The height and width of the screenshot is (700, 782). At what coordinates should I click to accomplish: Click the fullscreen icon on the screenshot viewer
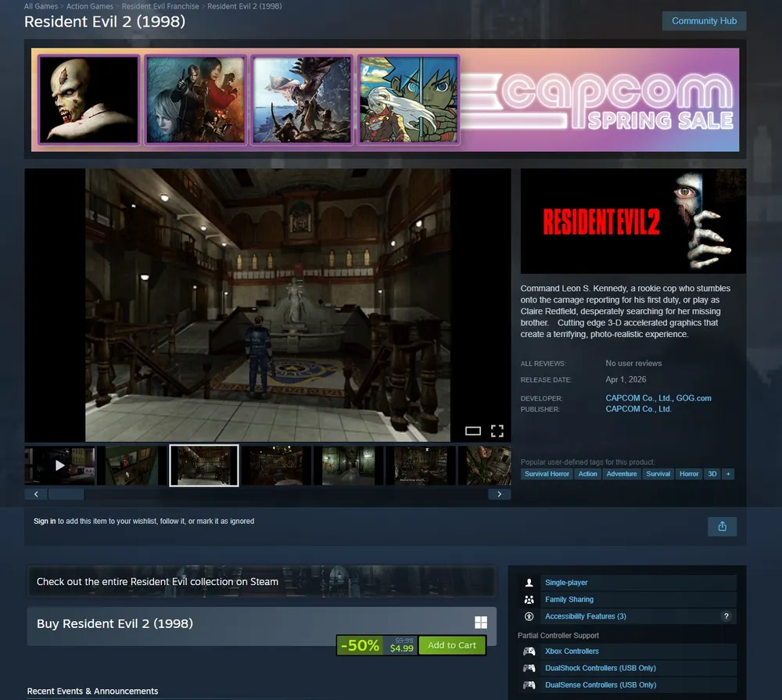(x=497, y=430)
